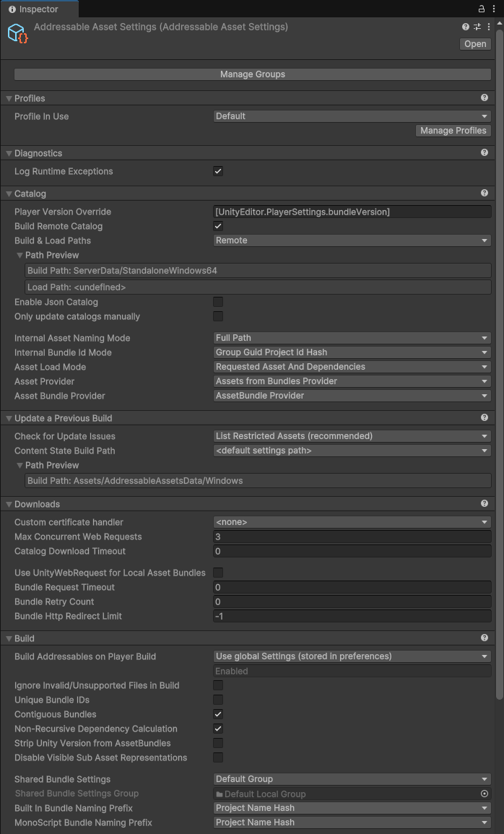Open the object picker for Shared Bundle Settings Group

[484, 794]
